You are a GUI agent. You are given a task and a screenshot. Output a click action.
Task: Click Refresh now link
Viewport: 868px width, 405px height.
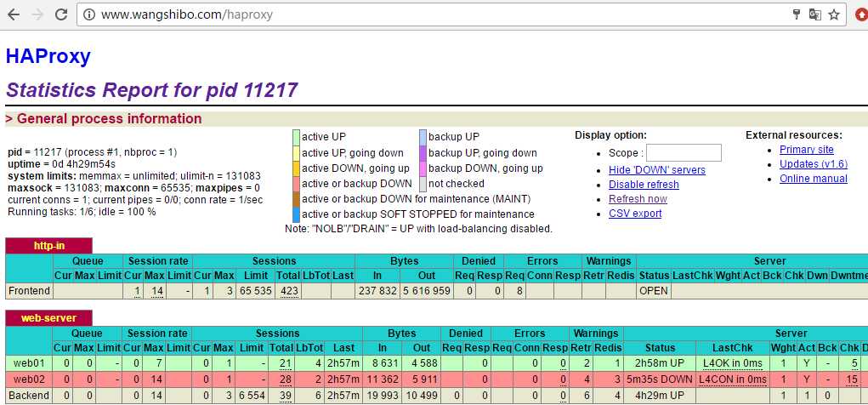coord(638,199)
